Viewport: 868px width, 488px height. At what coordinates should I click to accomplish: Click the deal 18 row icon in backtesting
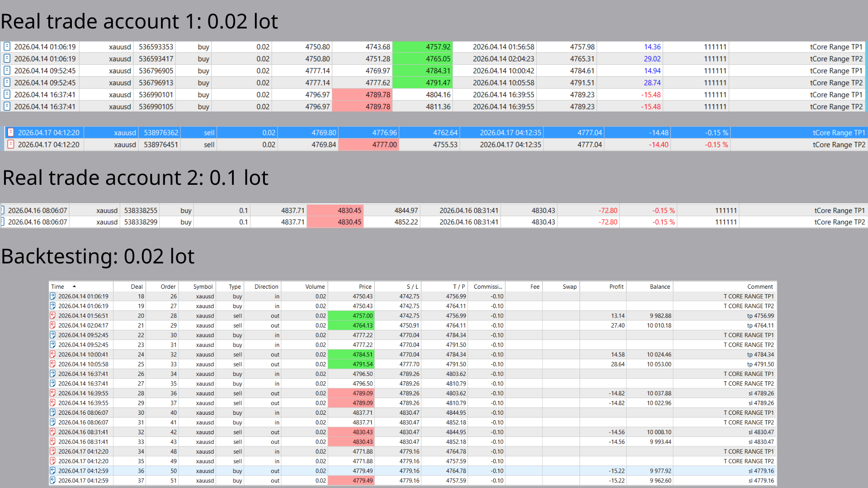pos(52,296)
